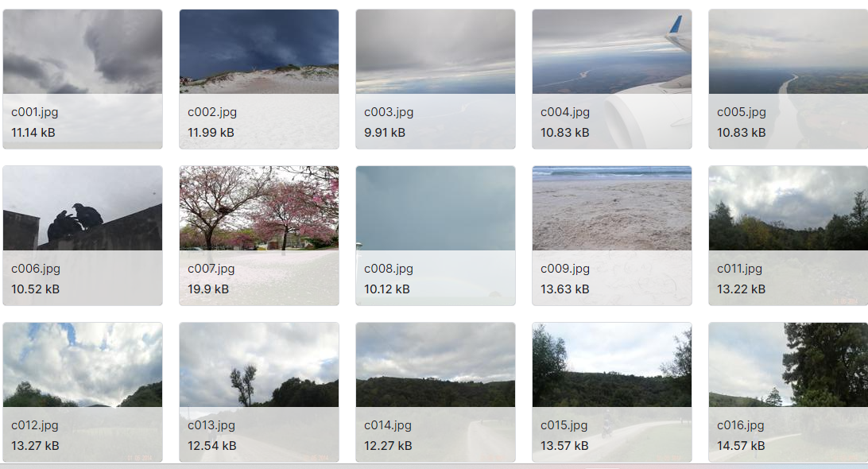Select the c002.jpg dark storm dune image

[x=259, y=52]
